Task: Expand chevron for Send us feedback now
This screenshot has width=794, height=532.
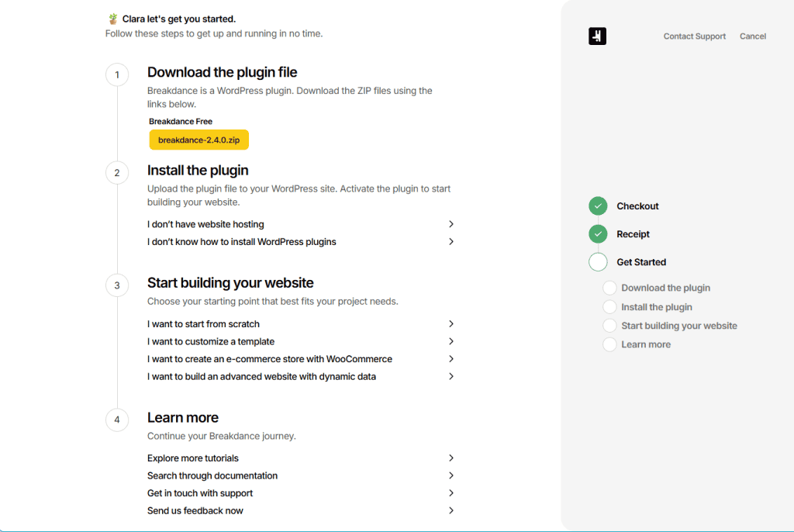Action: [451, 511]
